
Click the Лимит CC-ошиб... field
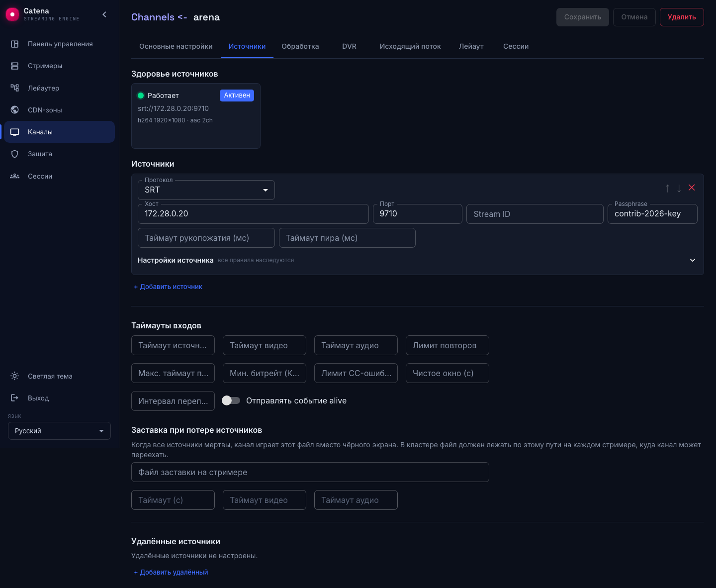tap(356, 373)
